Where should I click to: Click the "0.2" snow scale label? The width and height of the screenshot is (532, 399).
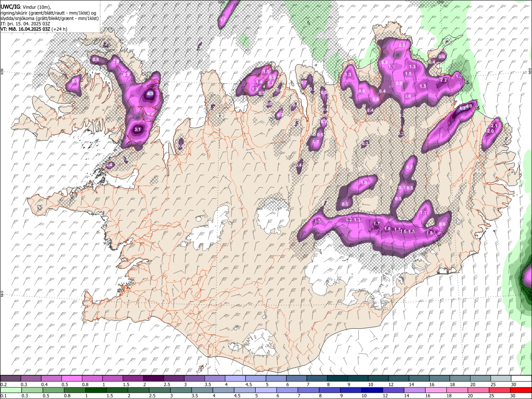[x=3, y=384]
